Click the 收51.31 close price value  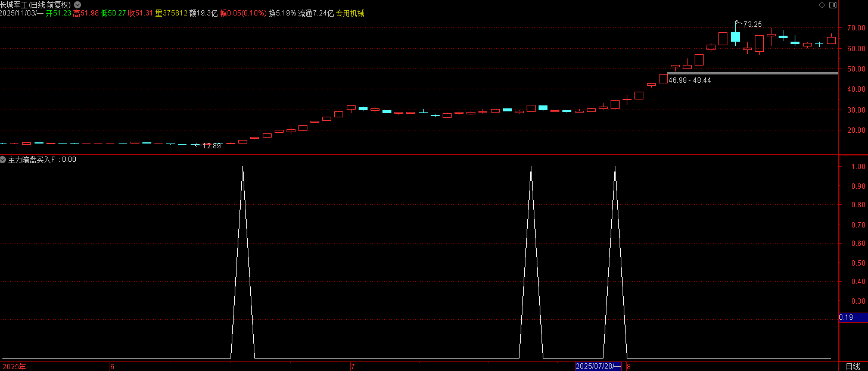tap(141, 13)
